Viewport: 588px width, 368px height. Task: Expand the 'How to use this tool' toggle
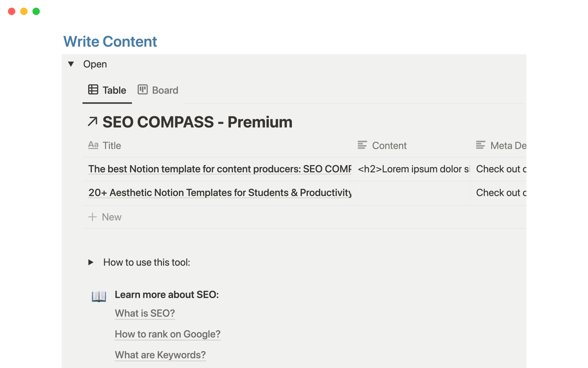tap(91, 262)
